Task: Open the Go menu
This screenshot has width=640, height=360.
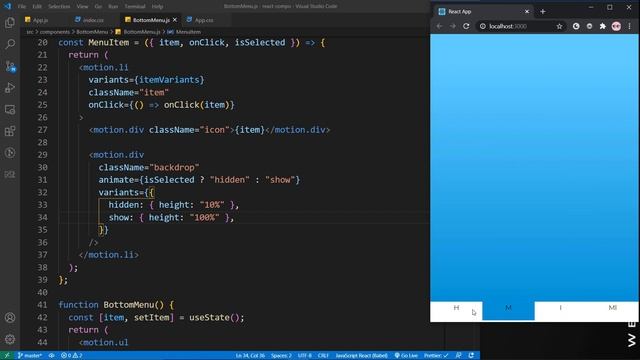Action: coord(98,7)
